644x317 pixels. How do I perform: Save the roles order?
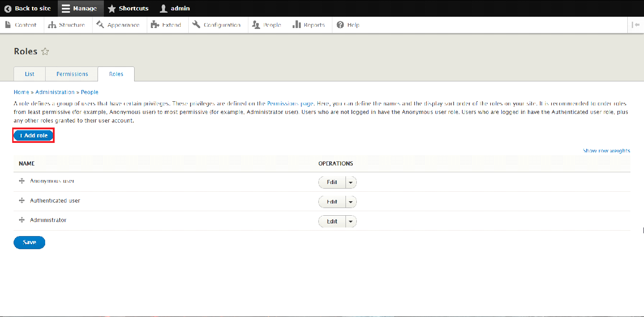point(29,242)
